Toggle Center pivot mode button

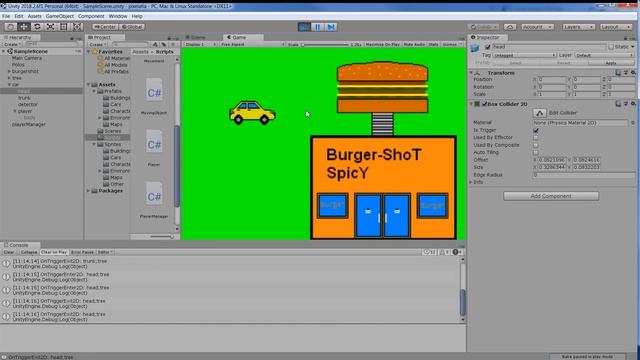pos(105,27)
